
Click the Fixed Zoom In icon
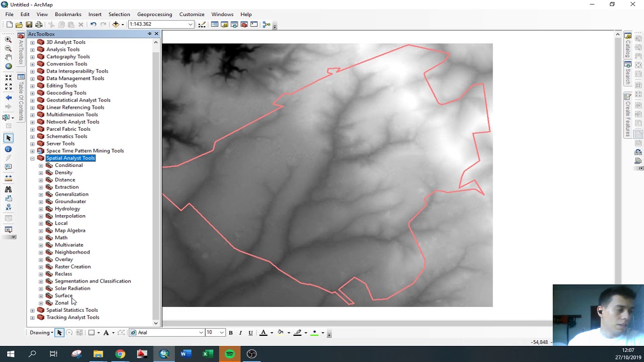pyautogui.click(x=8, y=77)
